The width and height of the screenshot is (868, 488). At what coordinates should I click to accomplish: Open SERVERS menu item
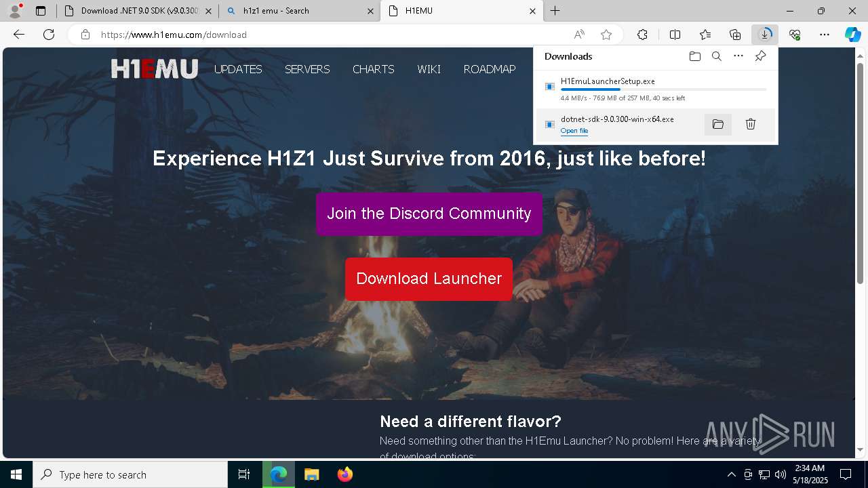click(307, 69)
